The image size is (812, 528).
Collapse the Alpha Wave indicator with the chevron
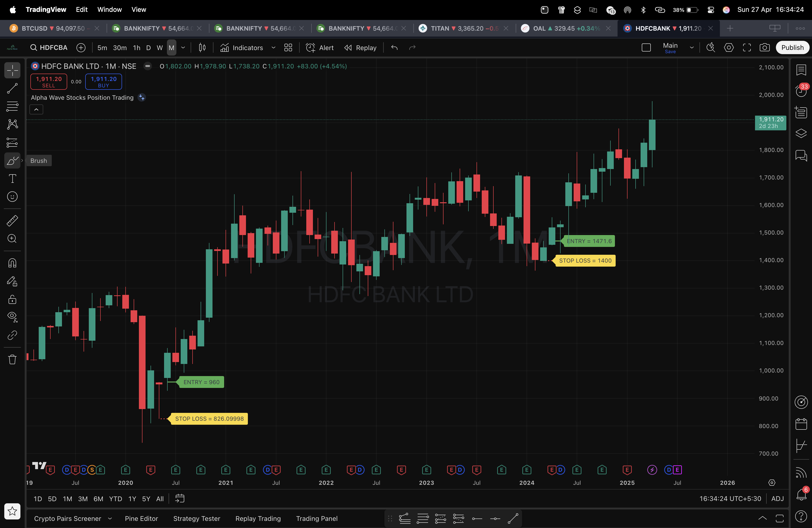pos(36,109)
